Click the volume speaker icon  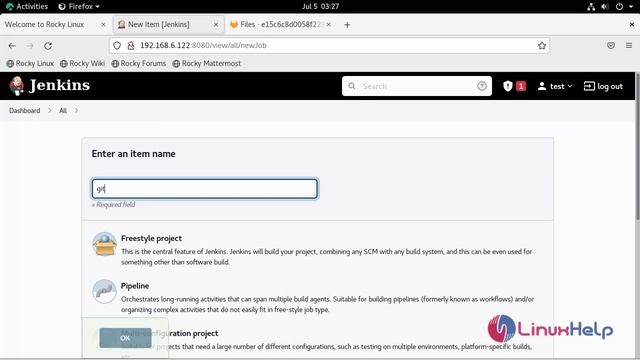pos(605,7)
